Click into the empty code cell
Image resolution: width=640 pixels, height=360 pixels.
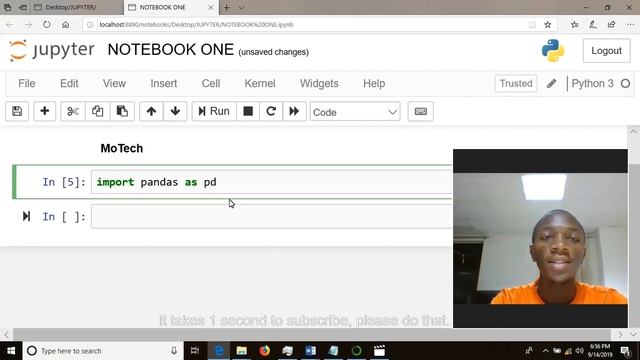(271, 216)
